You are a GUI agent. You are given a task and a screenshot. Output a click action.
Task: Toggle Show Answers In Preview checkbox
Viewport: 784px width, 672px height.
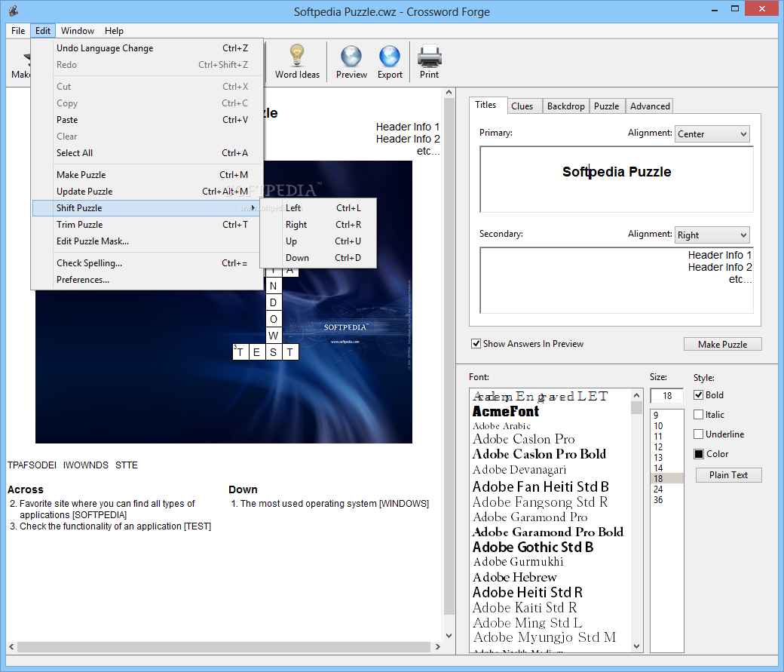[x=476, y=344]
